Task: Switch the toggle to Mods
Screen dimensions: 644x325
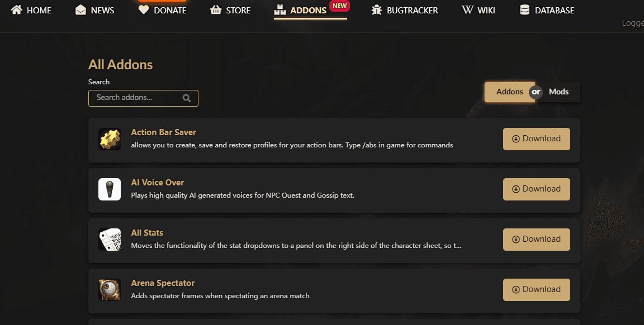Action: [x=558, y=92]
